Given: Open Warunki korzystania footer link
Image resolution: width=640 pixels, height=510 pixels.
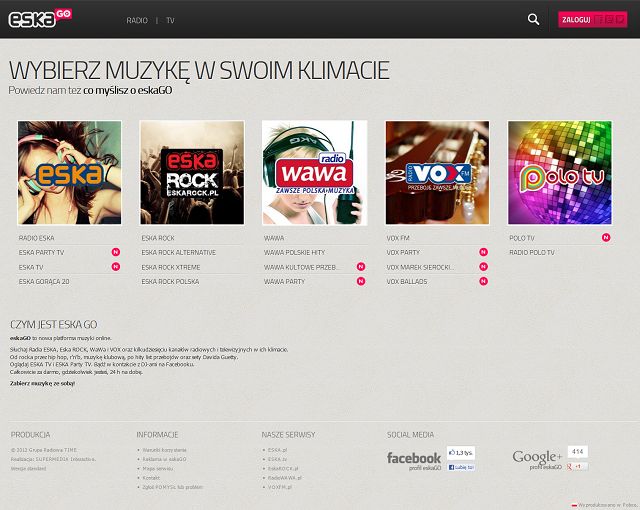Looking at the screenshot, I should (x=164, y=450).
